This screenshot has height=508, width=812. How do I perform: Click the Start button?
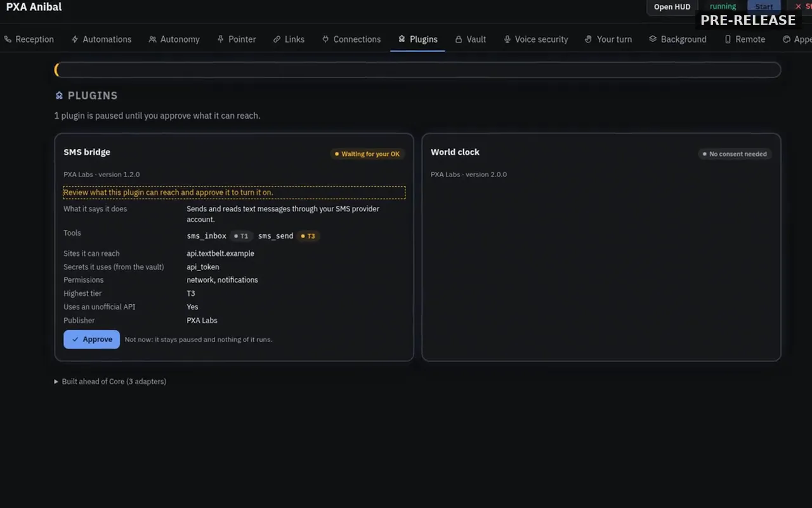(764, 7)
